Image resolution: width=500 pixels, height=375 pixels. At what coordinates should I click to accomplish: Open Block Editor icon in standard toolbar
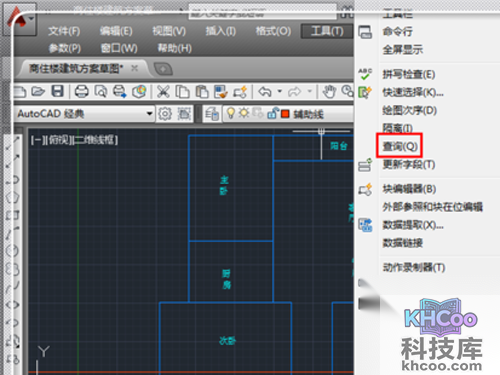(240, 92)
